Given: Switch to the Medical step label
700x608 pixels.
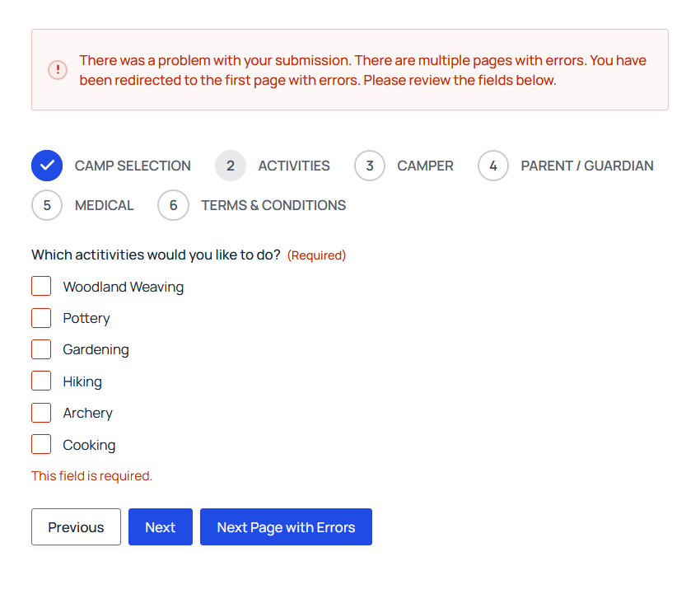Looking at the screenshot, I should point(105,205).
